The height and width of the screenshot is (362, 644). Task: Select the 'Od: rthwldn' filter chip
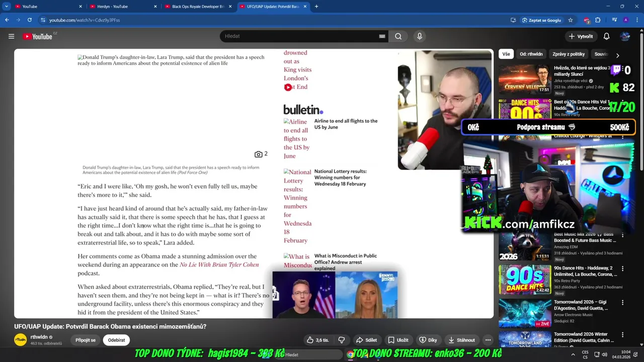[531, 54]
